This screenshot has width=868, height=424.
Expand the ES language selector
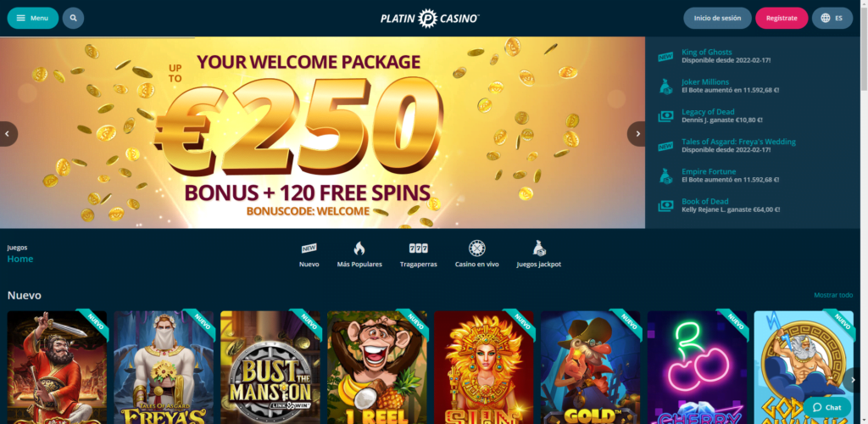click(832, 18)
